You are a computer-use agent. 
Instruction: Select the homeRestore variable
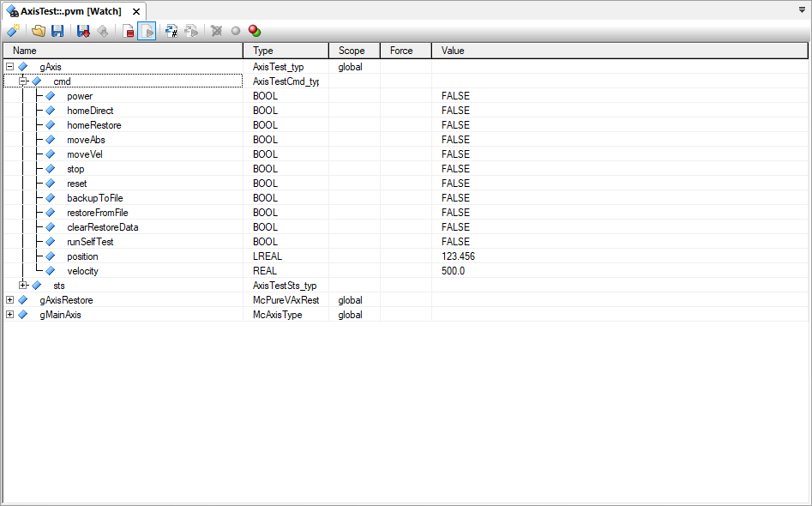pyautogui.click(x=93, y=125)
